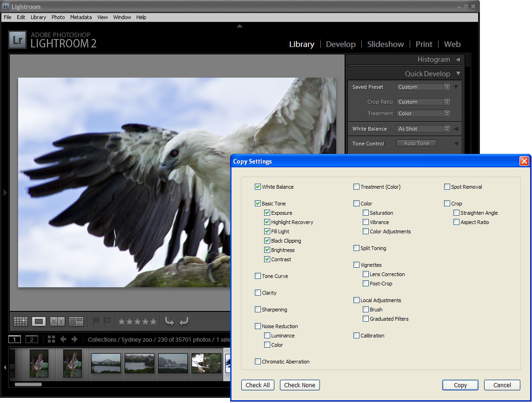Go forward with filmstrip right arrow
The image size is (532, 403).
point(75,339)
